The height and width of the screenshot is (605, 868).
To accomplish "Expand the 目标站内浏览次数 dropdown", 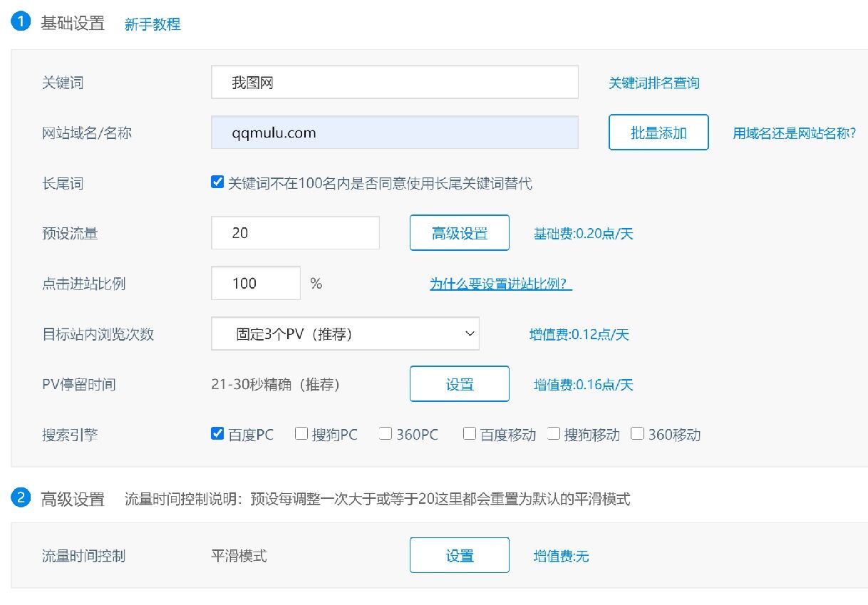I will click(345, 333).
